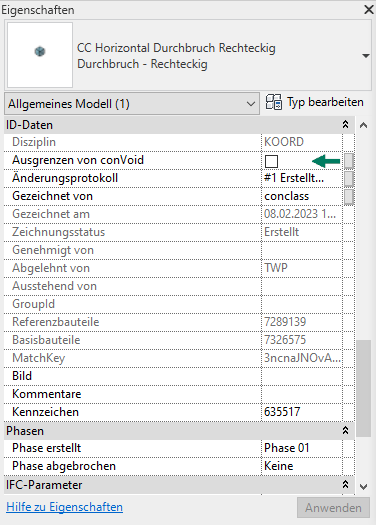The image size is (376, 525).
Task: Click the empty Kommentare value field
Action: pos(302,394)
